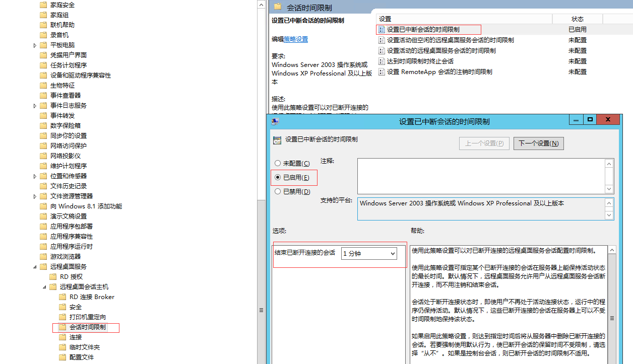Click the 打印机重定向 folder icon

click(62, 317)
